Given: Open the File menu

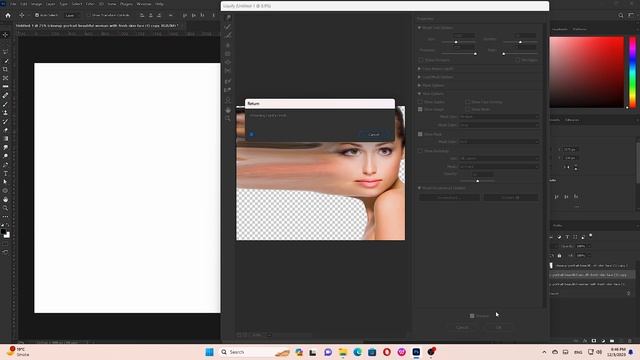Looking at the screenshot, I should tap(13, 4).
